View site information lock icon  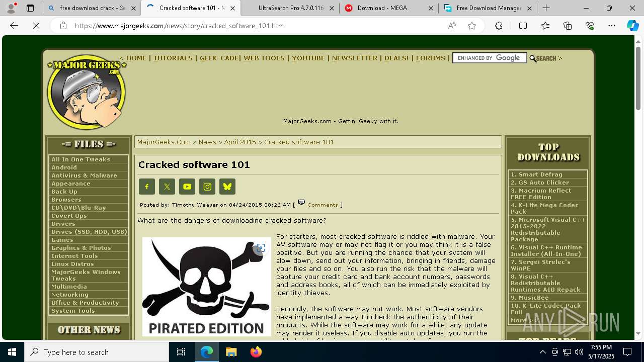(x=63, y=26)
